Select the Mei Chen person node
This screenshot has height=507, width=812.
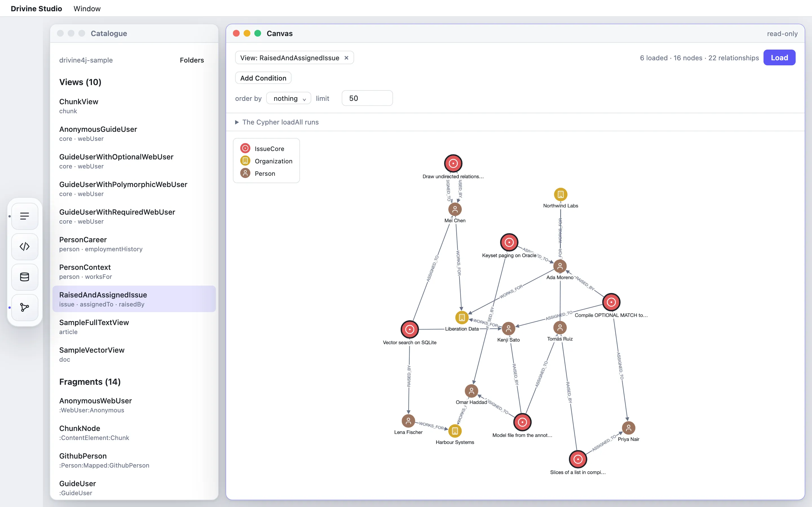(x=455, y=209)
